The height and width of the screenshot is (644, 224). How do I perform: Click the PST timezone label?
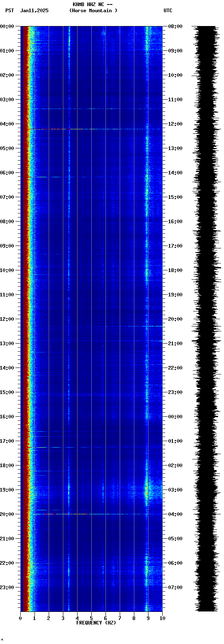10,11
